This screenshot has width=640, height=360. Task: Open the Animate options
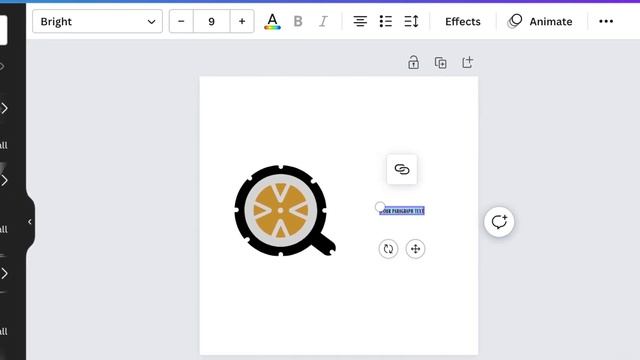[x=540, y=21]
